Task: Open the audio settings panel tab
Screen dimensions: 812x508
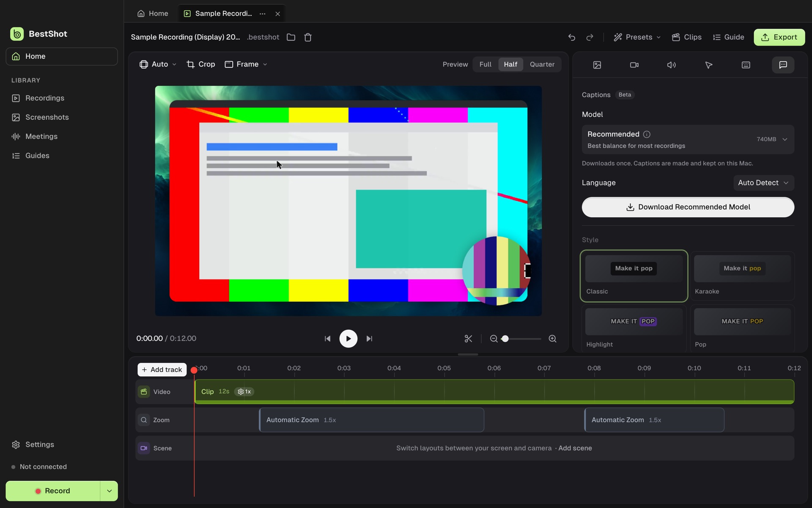Action: pyautogui.click(x=671, y=65)
